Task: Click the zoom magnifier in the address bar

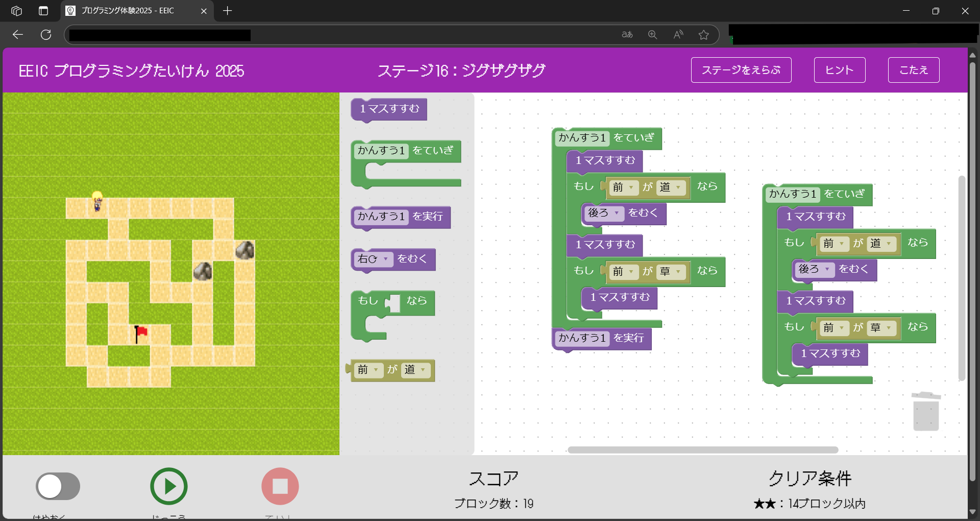Action: 652,35
